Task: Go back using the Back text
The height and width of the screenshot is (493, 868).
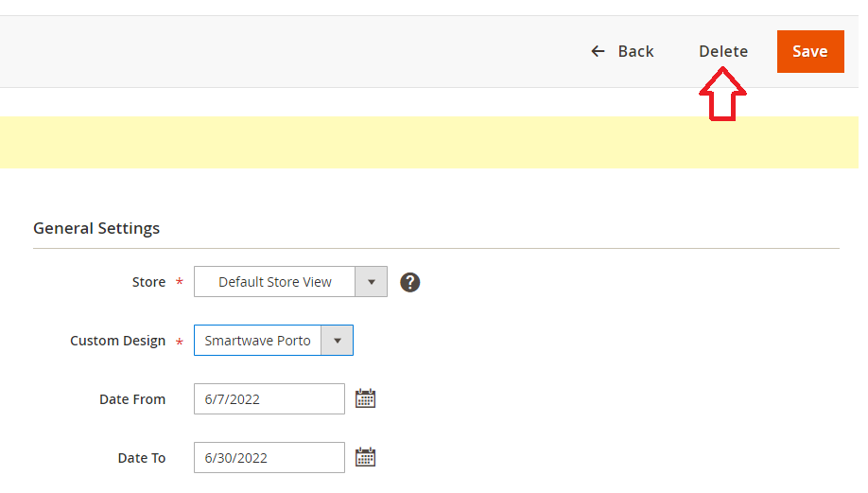Action: pyautogui.click(x=635, y=51)
